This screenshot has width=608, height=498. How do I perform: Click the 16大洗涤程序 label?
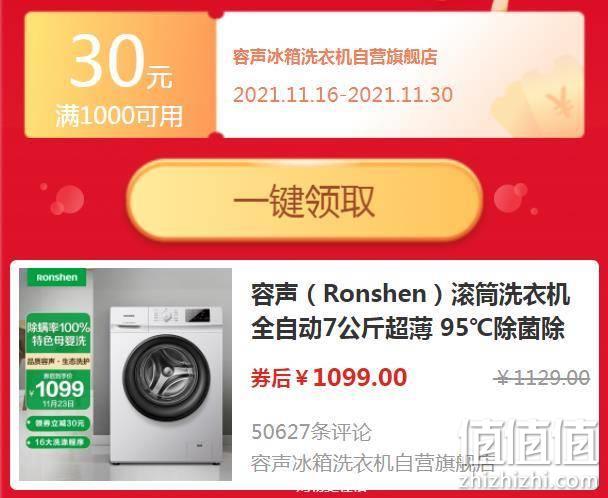tap(58, 442)
